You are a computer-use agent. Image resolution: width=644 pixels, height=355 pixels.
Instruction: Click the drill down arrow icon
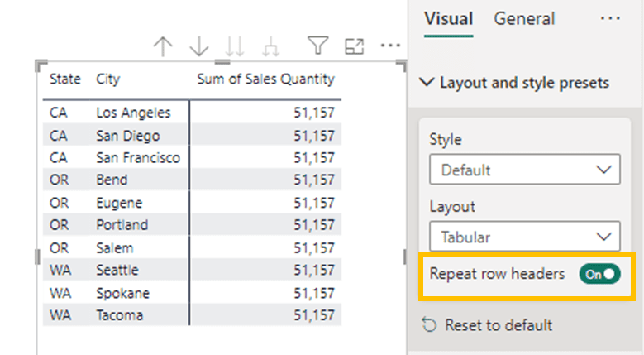pyautogui.click(x=199, y=47)
